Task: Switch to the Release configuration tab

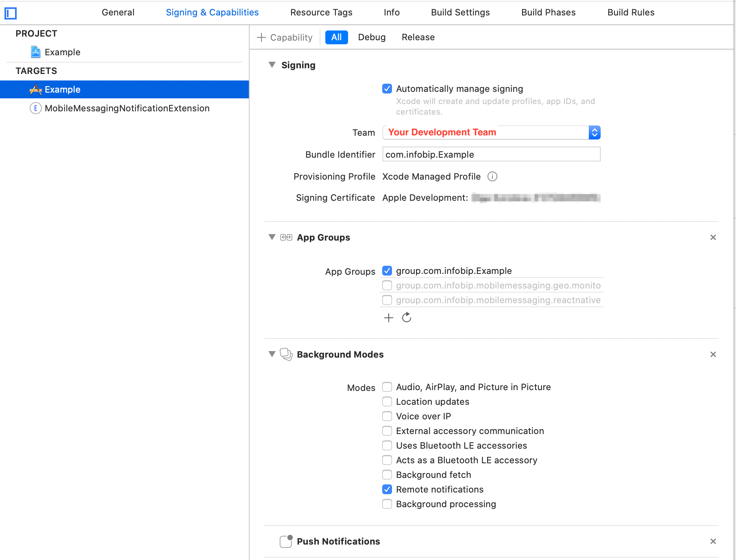Action: pyautogui.click(x=418, y=37)
